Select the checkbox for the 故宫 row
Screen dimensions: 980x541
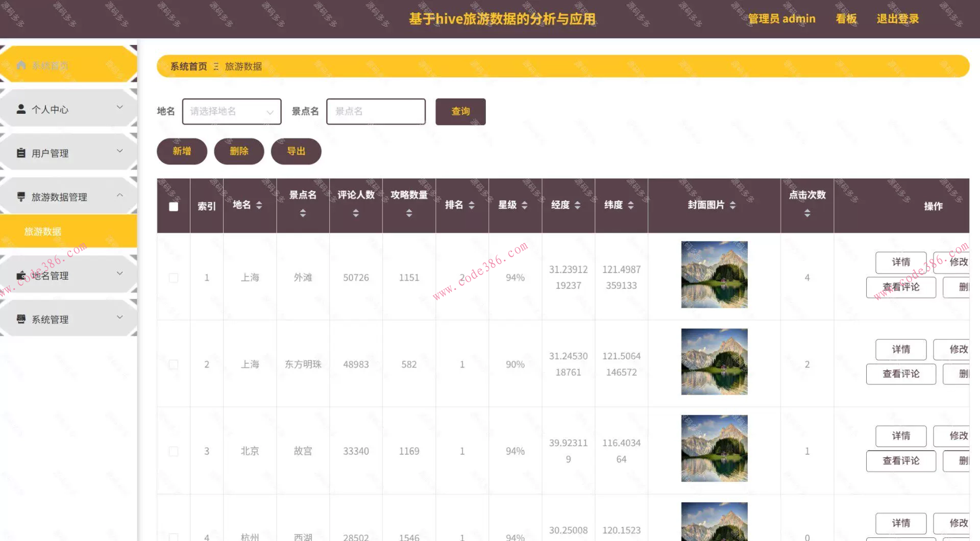[173, 451]
